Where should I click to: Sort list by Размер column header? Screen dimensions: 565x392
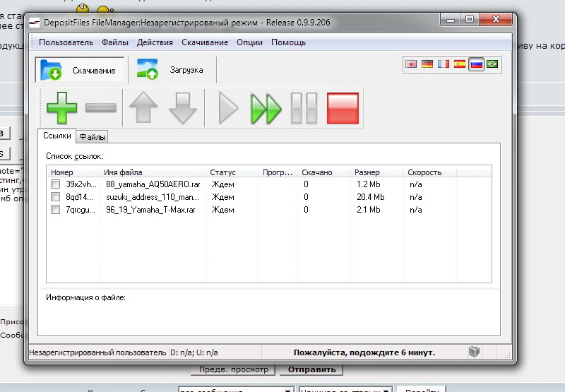point(367,172)
